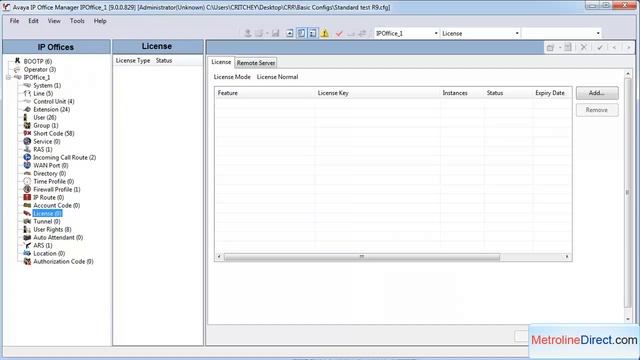Open the new record dropdown arrow in details toolbar
This screenshot has width=640, height=360.
click(560, 48)
